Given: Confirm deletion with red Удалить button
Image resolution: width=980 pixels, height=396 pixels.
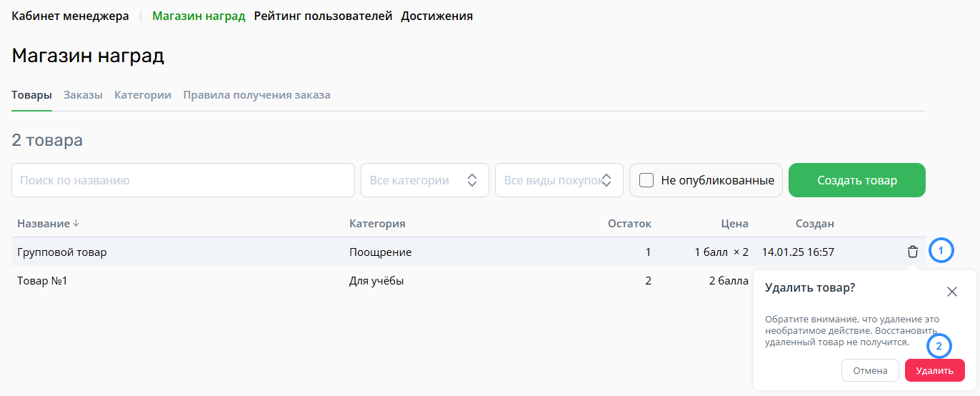Looking at the screenshot, I should pos(934,370).
